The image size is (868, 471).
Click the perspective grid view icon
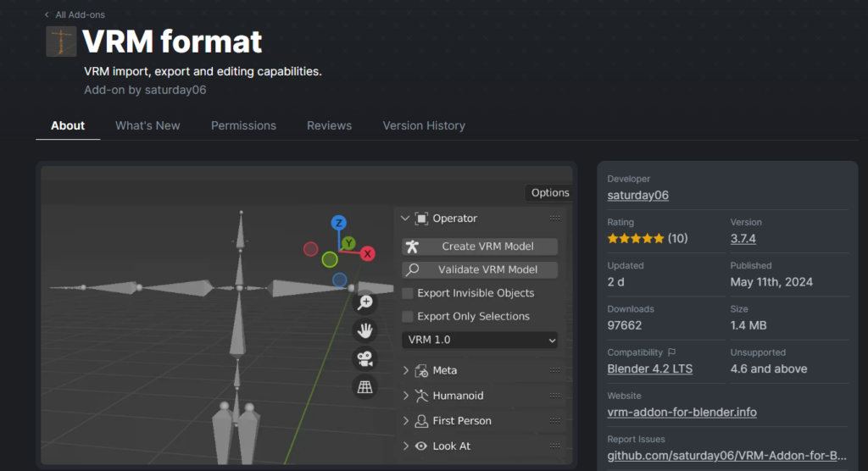click(x=364, y=386)
